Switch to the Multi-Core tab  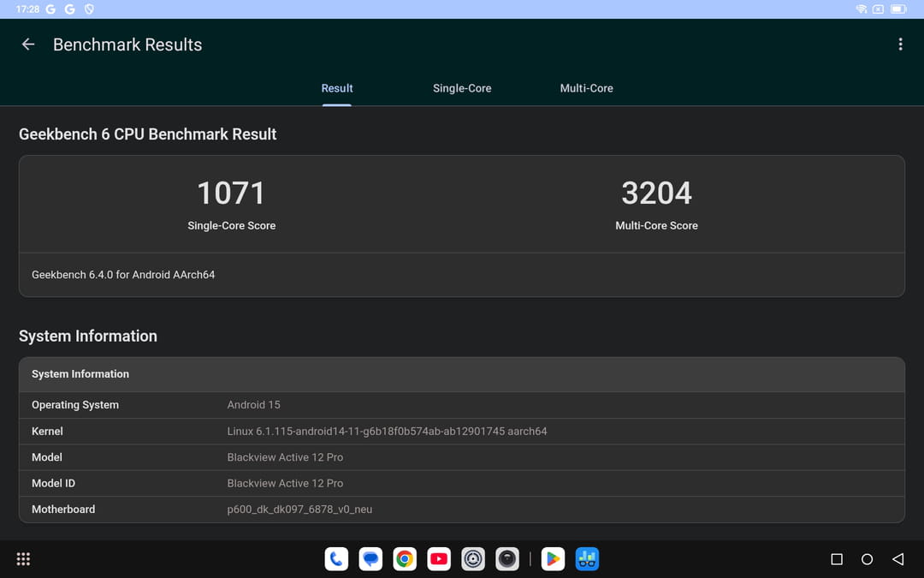point(586,88)
